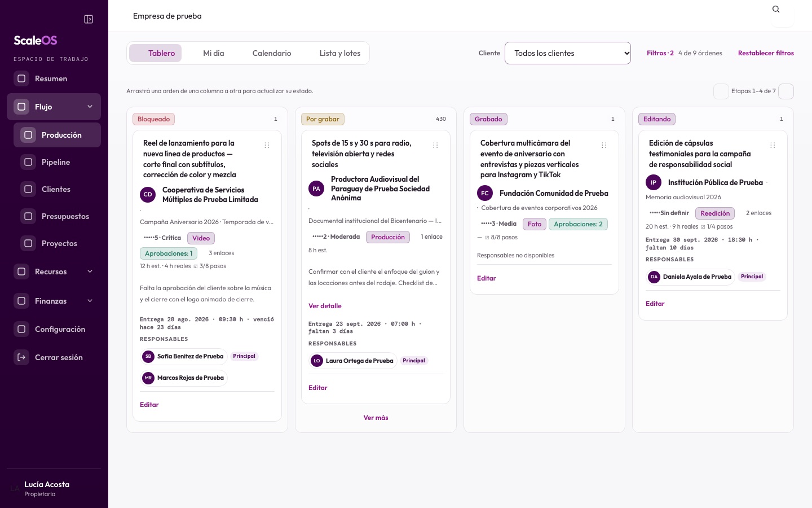Click the Video tag on the Reel card
The width and height of the screenshot is (812, 508).
click(201, 238)
